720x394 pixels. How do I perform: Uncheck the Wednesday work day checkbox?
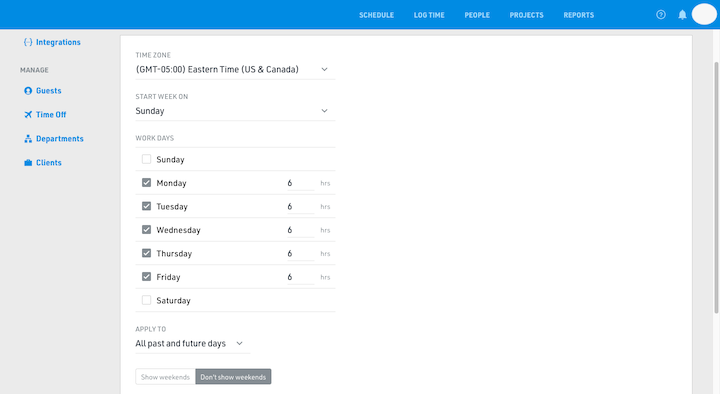coord(146,230)
